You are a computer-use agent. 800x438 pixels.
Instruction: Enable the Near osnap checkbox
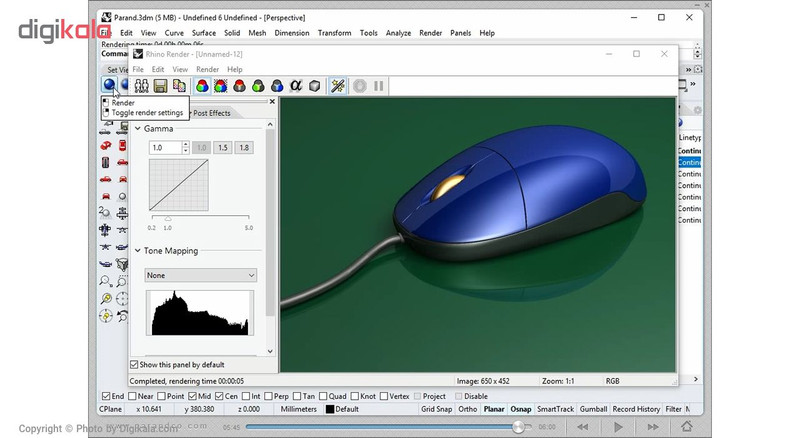132,396
